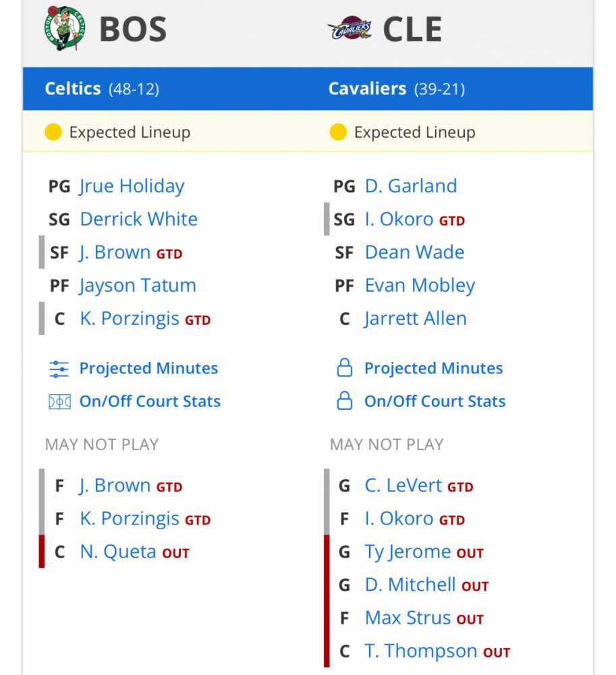Open Jarrett Allen's player link
The width and height of the screenshot is (616, 675).
click(x=415, y=319)
